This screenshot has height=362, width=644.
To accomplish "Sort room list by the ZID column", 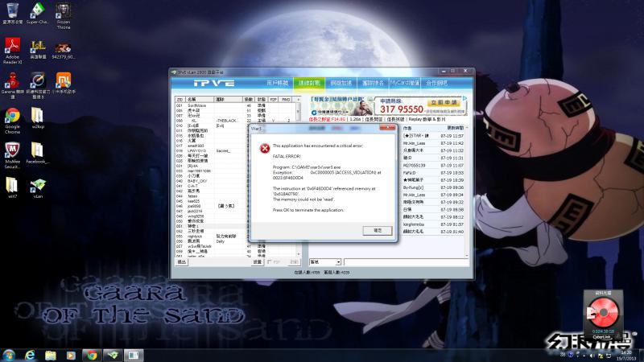I will click(180, 99).
